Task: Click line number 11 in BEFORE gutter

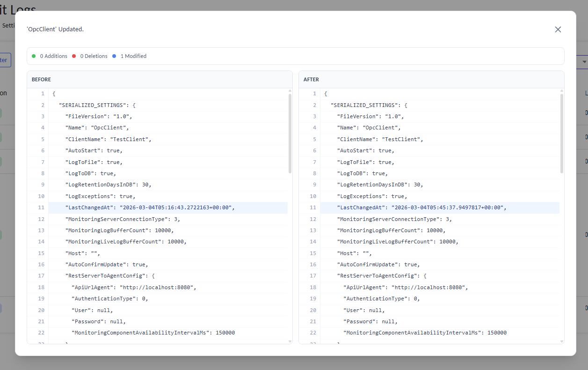Action: coord(41,208)
